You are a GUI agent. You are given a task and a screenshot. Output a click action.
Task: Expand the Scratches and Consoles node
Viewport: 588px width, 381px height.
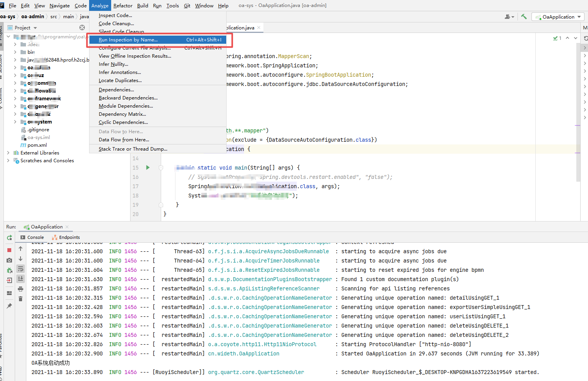click(x=8, y=160)
